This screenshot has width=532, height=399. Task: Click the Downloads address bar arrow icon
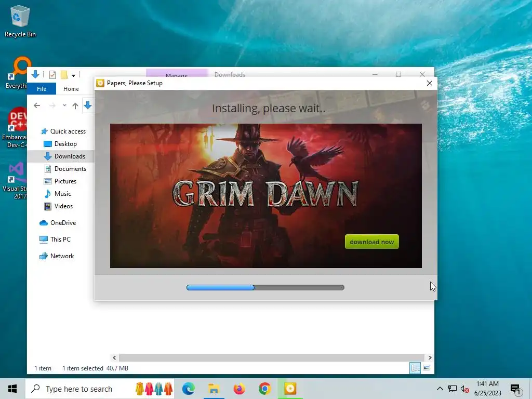coord(88,105)
